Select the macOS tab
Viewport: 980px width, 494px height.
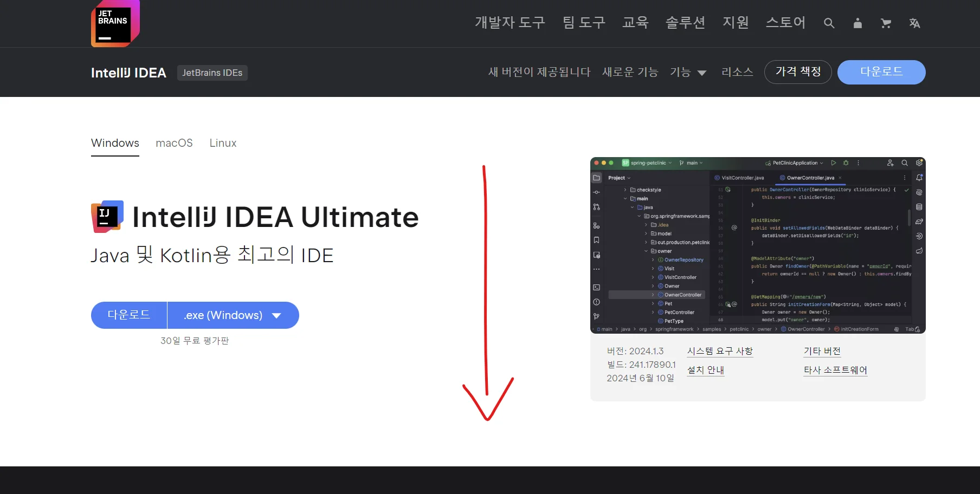174,144
